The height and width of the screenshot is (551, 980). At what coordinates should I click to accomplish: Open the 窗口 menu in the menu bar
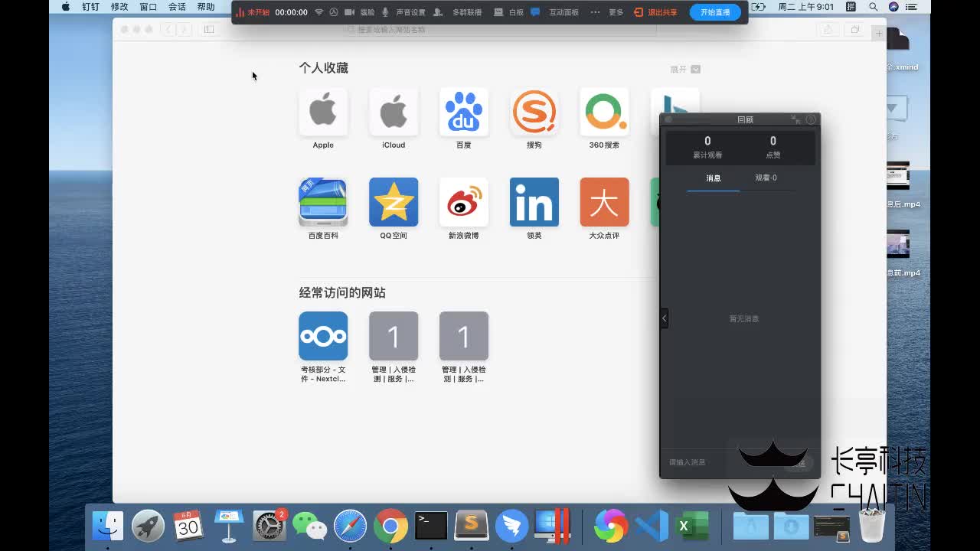tap(149, 6)
